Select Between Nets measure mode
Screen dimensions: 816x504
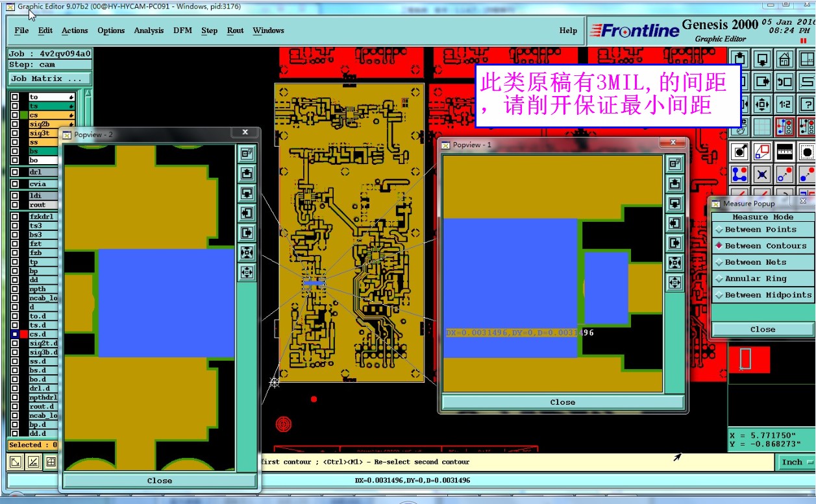pyautogui.click(x=763, y=262)
